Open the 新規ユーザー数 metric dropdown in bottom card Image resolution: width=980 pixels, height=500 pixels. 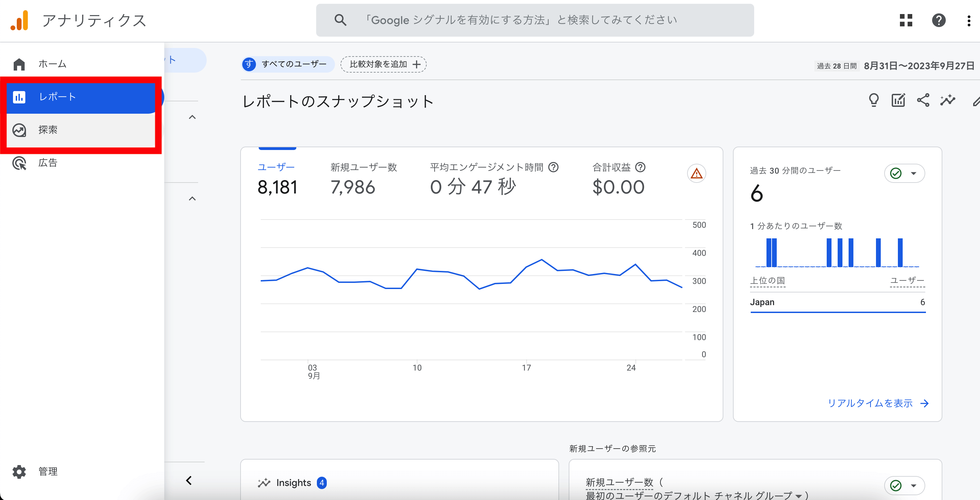tap(619, 483)
